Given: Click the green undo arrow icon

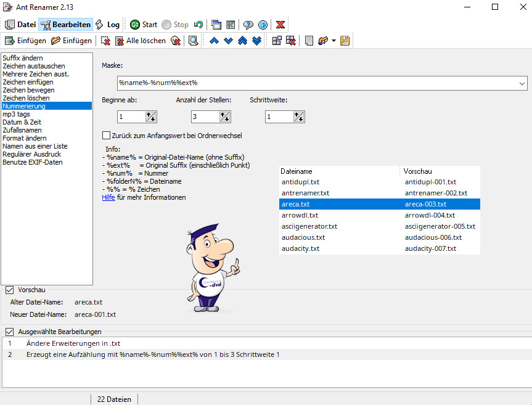Looking at the screenshot, I should (198, 25).
